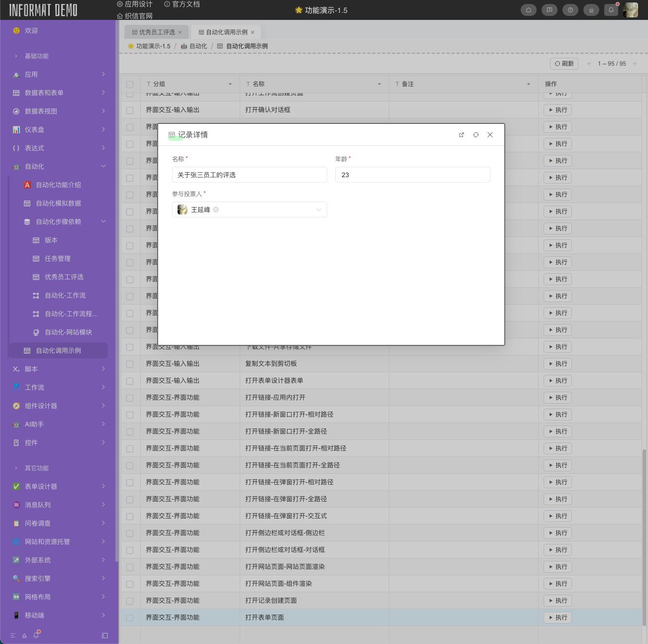Click the home icon in the top bar
The height and width of the screenshot is (644, 648).
[528, 10]
